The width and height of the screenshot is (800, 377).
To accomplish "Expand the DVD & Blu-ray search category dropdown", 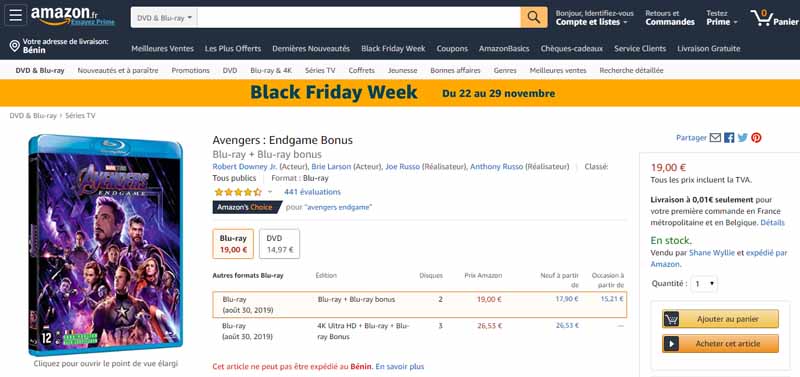I will 164,17.
